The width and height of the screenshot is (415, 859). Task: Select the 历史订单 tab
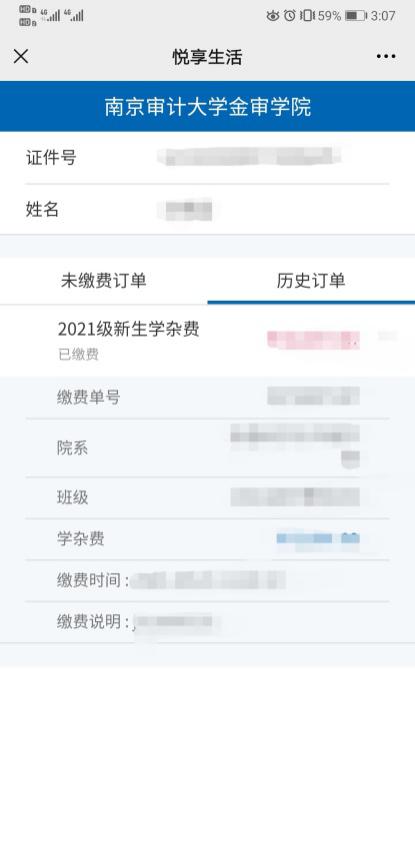point(311,281)
